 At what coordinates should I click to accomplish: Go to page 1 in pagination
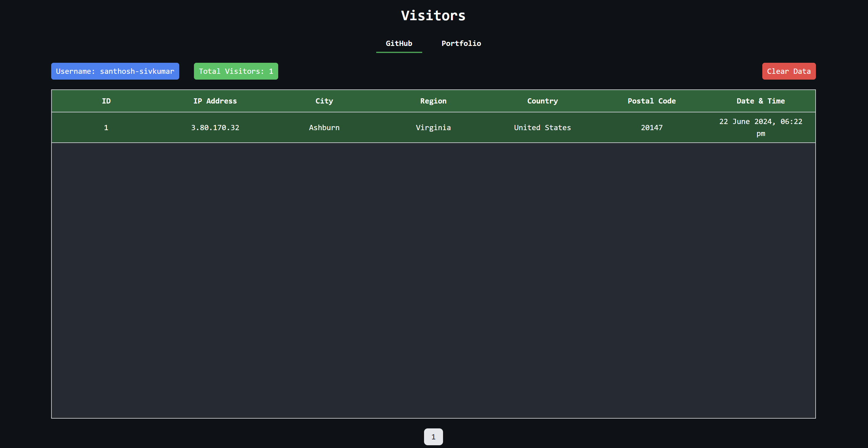pos(433,437)
